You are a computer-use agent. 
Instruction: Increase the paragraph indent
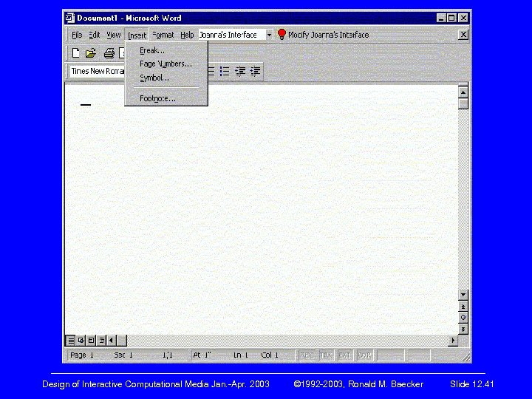tap(255, 71)
